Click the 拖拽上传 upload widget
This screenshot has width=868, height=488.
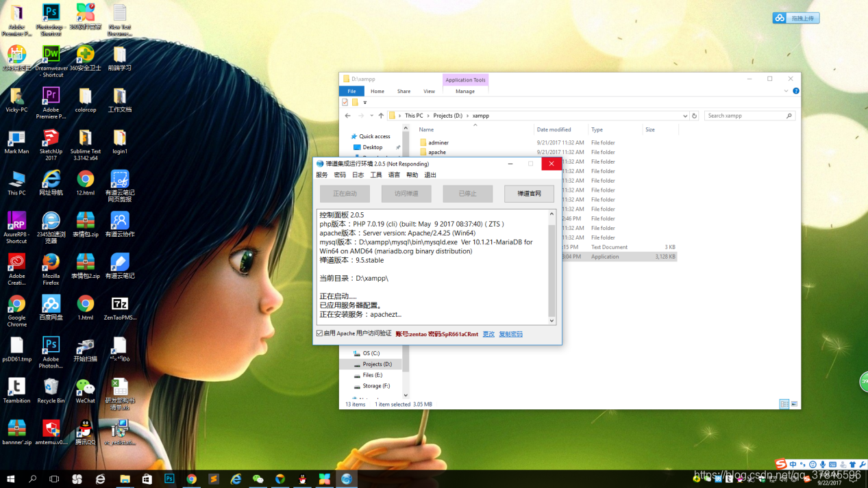(796, 18)
